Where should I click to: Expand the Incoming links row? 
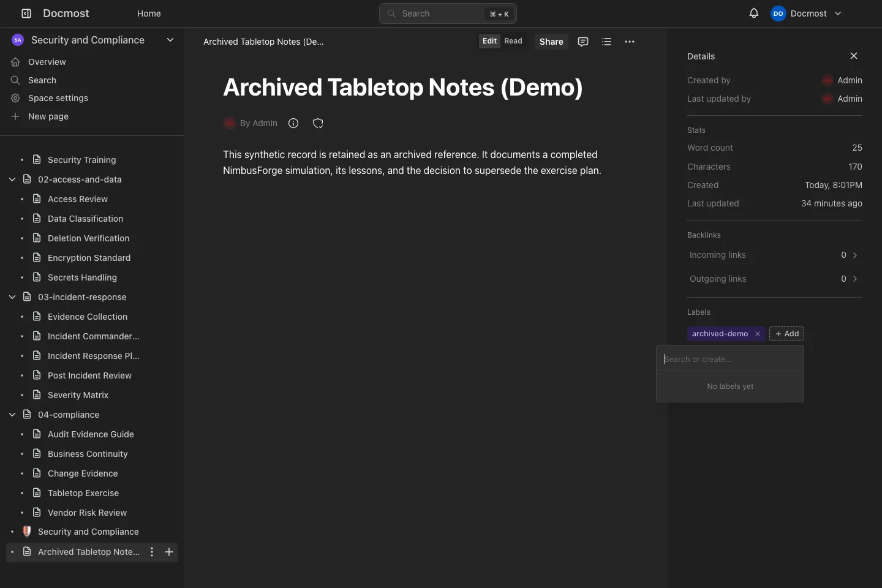tap(775, 255)
